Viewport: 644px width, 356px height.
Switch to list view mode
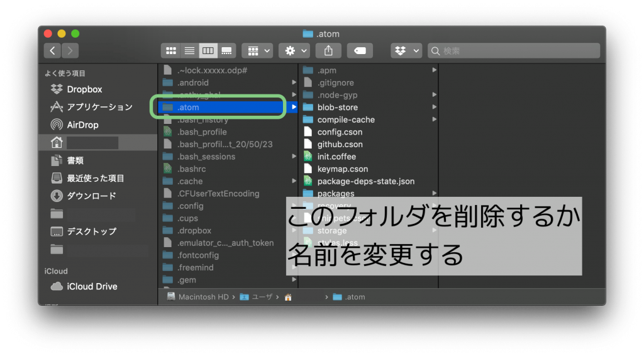189,50
